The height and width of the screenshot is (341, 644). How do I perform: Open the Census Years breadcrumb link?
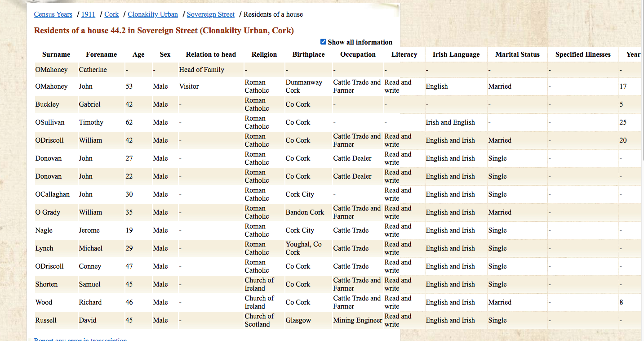coord(53,14)
